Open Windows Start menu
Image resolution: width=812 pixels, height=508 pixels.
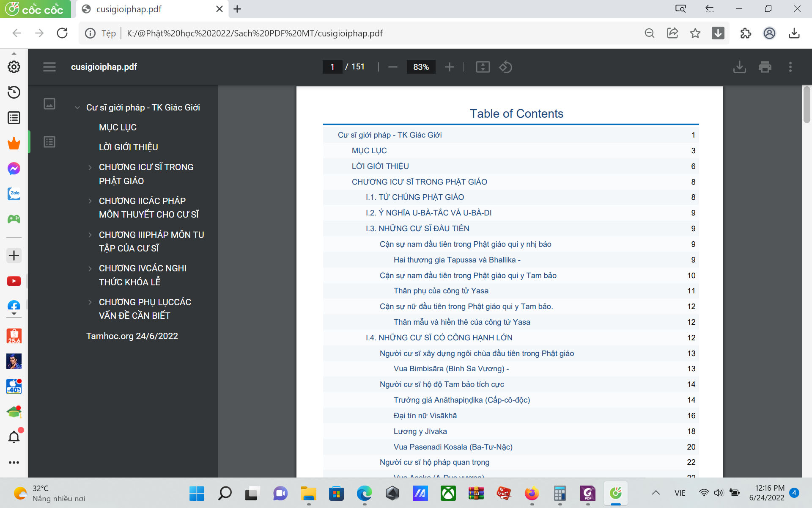point(197,493)
